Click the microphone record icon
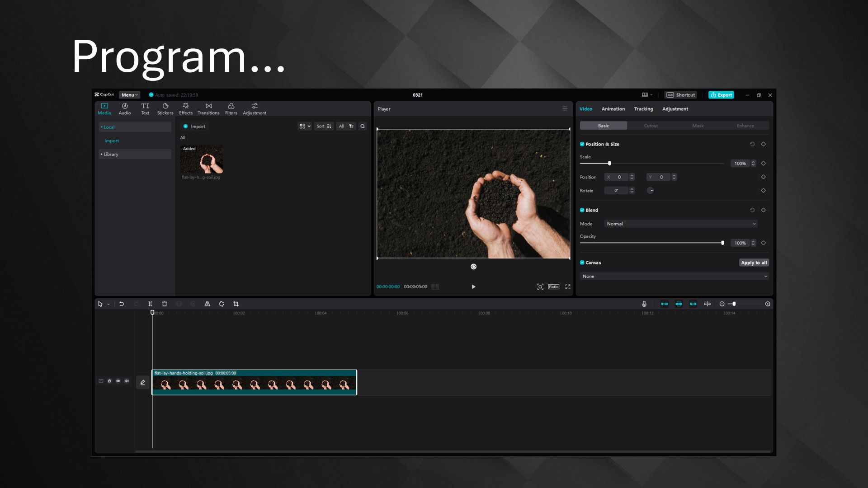Image resolution: width=868 pixels, height=488 pixels. pos(644,304)
